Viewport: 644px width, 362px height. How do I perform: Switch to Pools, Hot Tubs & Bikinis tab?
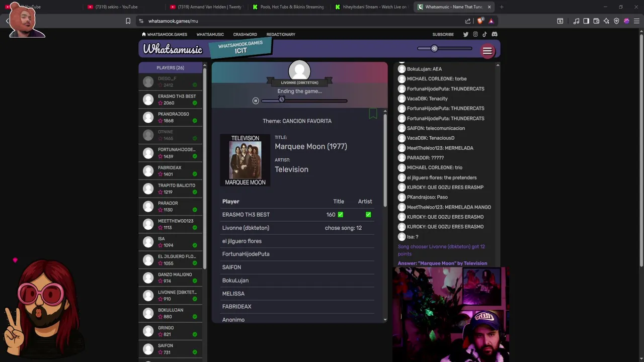289,7
